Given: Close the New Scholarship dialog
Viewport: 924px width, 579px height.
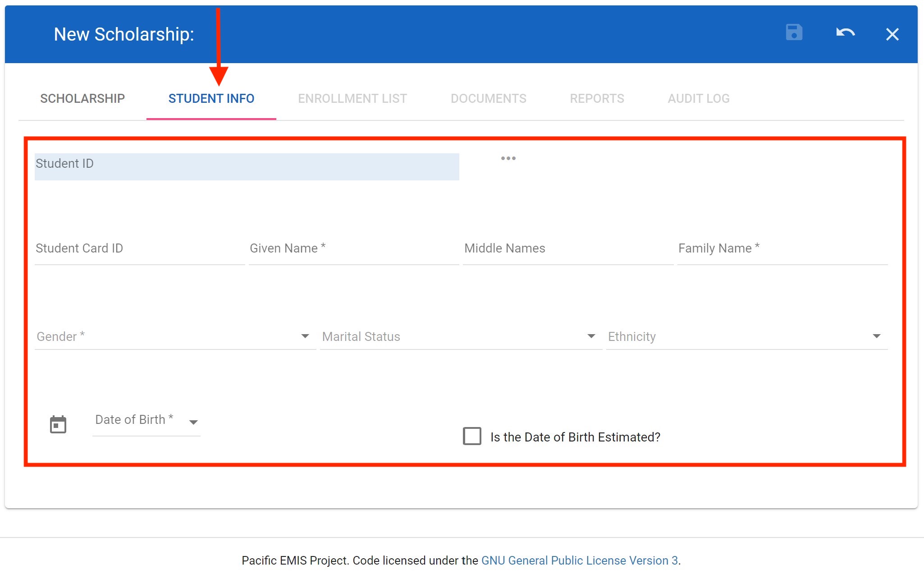Looking at the screenshot, I should (x=892, y=34).
